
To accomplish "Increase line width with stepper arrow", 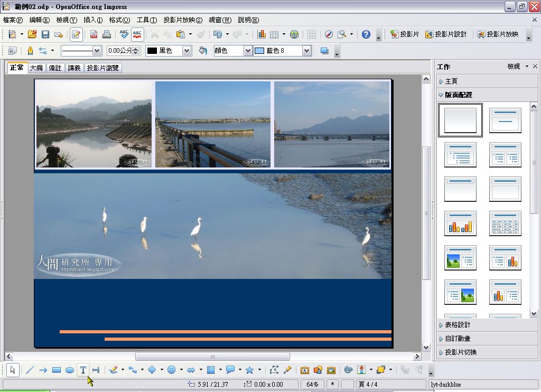I will click(x=136, y=49).
